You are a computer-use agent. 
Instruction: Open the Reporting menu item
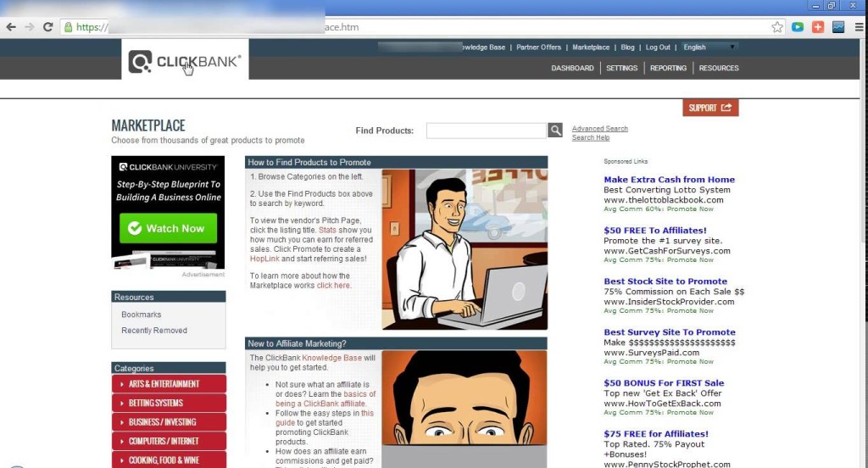click(x=668, y=68)
